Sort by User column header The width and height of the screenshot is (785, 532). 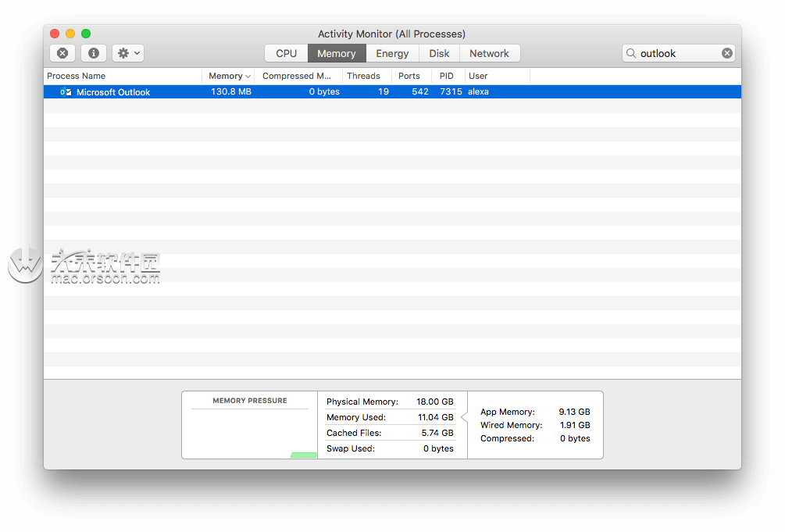pos(497,76)
